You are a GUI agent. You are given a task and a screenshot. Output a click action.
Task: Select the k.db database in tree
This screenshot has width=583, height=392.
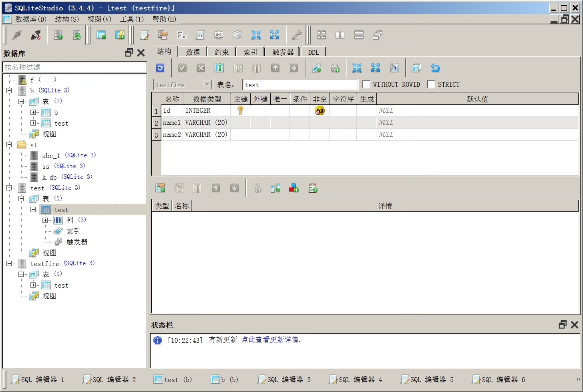pos(49,177)
